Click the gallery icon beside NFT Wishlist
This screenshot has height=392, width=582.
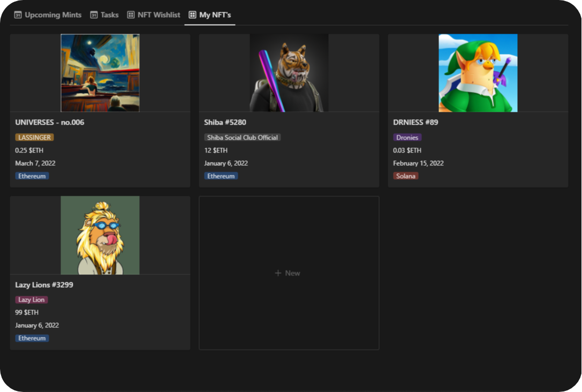click(x=131, y=15)
